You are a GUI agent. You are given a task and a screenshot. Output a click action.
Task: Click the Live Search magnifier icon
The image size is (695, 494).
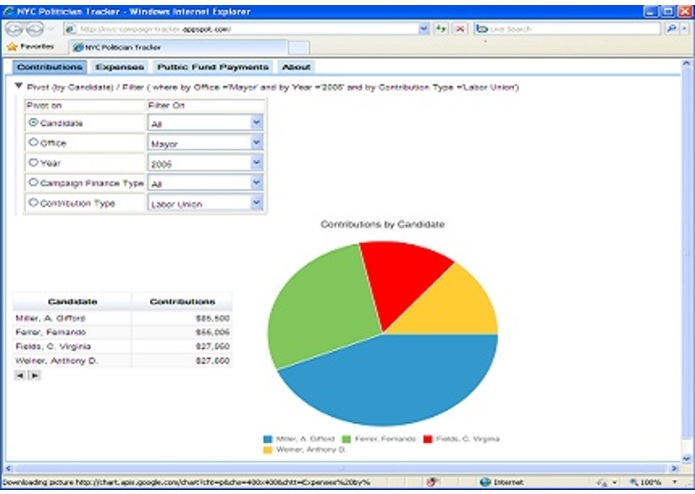click(672, 29)
